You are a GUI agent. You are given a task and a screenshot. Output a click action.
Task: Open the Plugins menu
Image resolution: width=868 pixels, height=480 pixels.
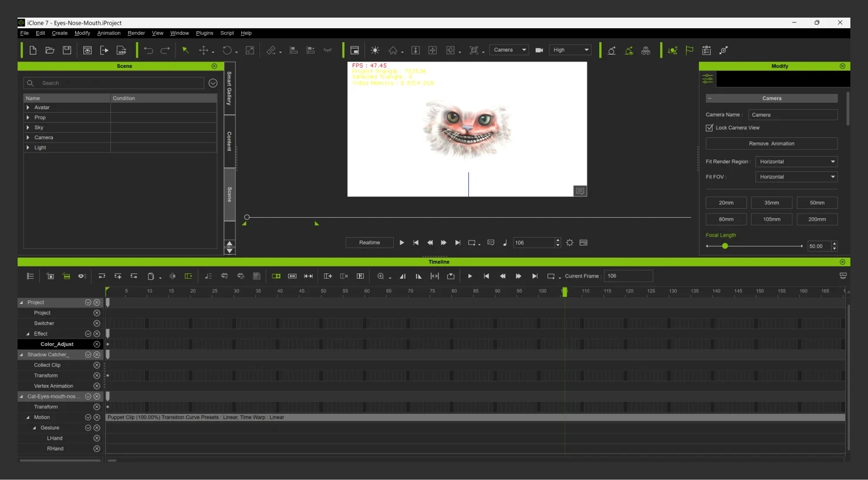coord(204,33)
